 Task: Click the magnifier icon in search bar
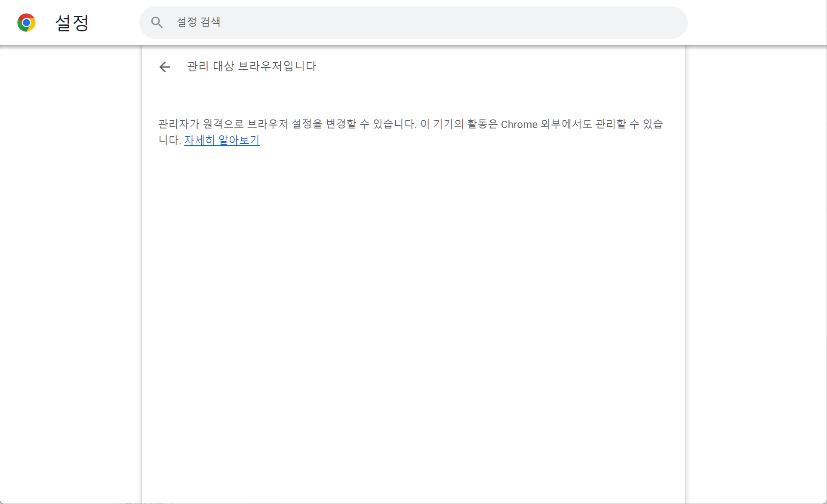157,22
